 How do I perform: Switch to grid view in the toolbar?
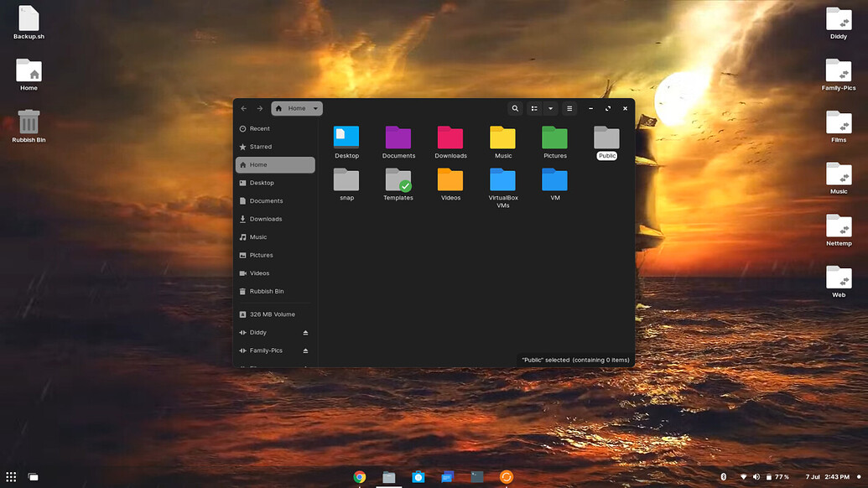point(533,108)
